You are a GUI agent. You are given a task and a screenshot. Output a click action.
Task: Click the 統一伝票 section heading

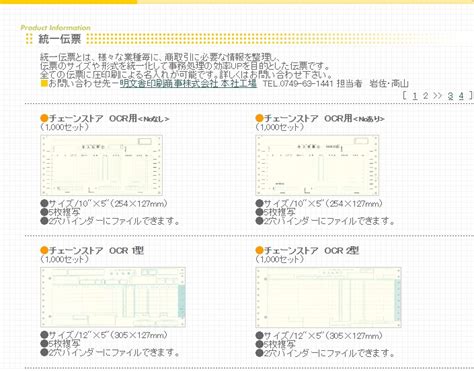59,39
